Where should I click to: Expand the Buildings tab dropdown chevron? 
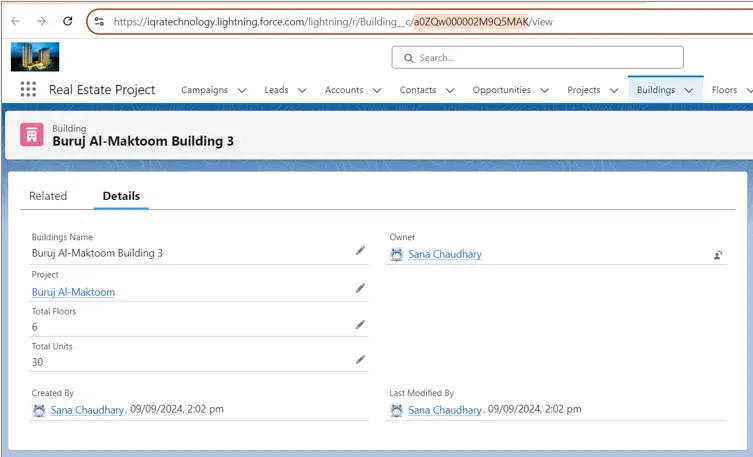pyautogui.click(x=689, y=90)
